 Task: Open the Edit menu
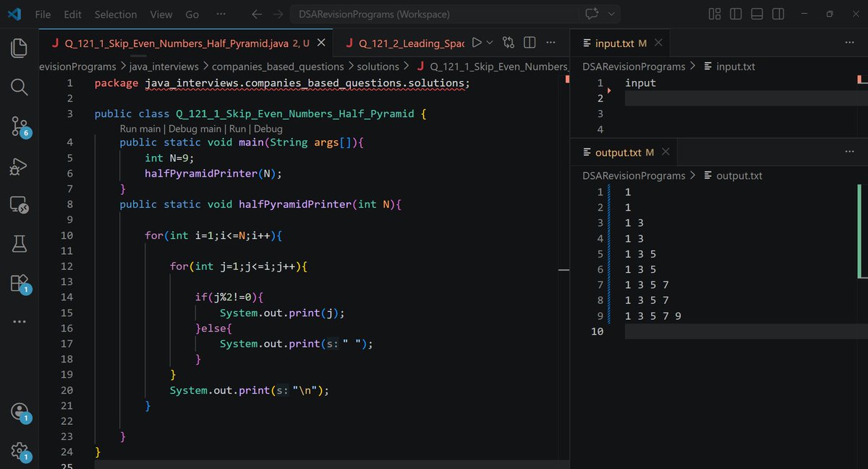(x=72, y=14)
